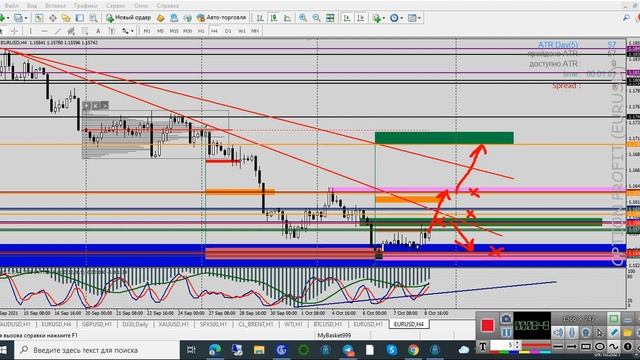Select the text A tool
This screenshot has height=360, width=640.
pyautogui.click(x=98, y=31)
